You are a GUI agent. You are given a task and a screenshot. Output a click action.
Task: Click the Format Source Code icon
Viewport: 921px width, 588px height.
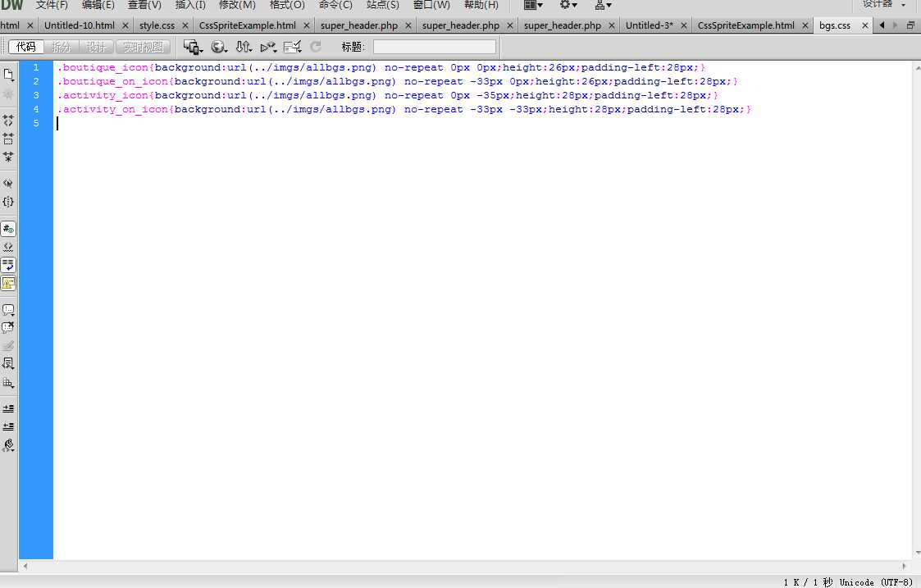click(x=8, y=445)
